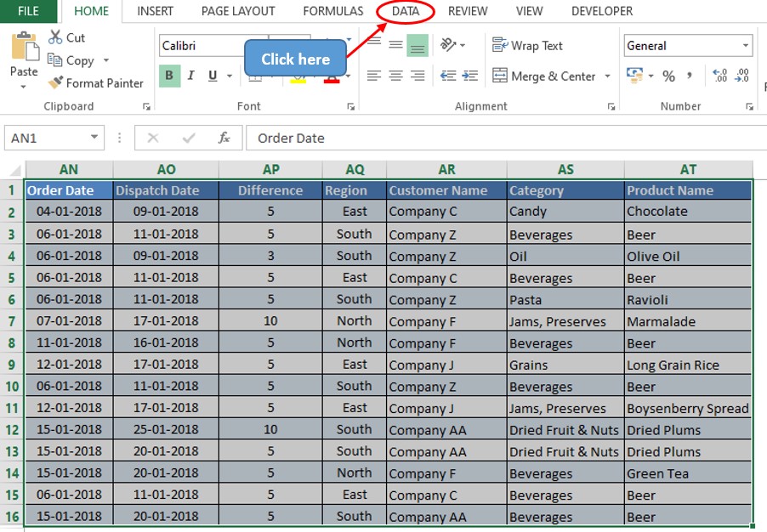
Task: Apply Percent Style formatting
Action: (x=668, y=75)
